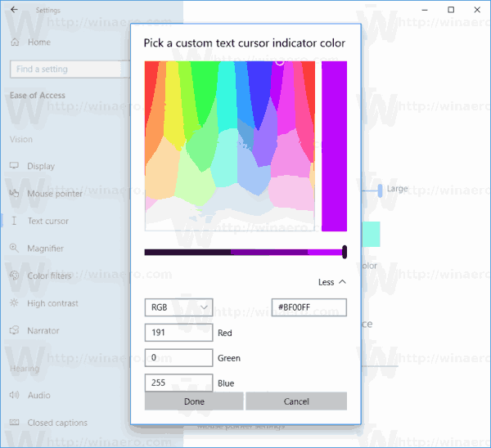Open Home settings page

click(x=39, y=43)
